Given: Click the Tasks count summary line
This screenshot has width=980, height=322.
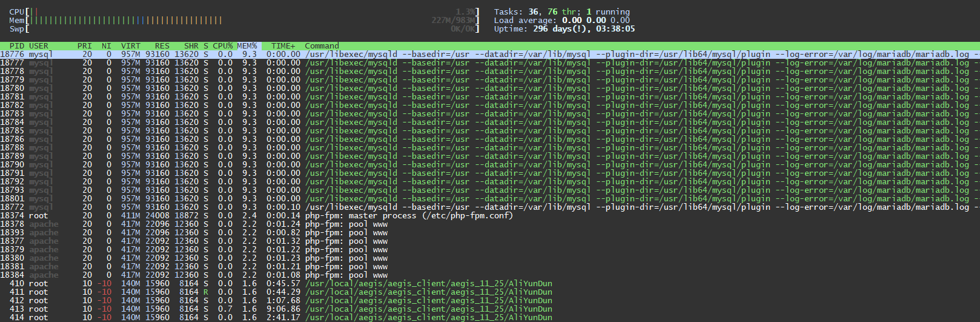Looking at the screenshot, I should (x=562, y=12).
